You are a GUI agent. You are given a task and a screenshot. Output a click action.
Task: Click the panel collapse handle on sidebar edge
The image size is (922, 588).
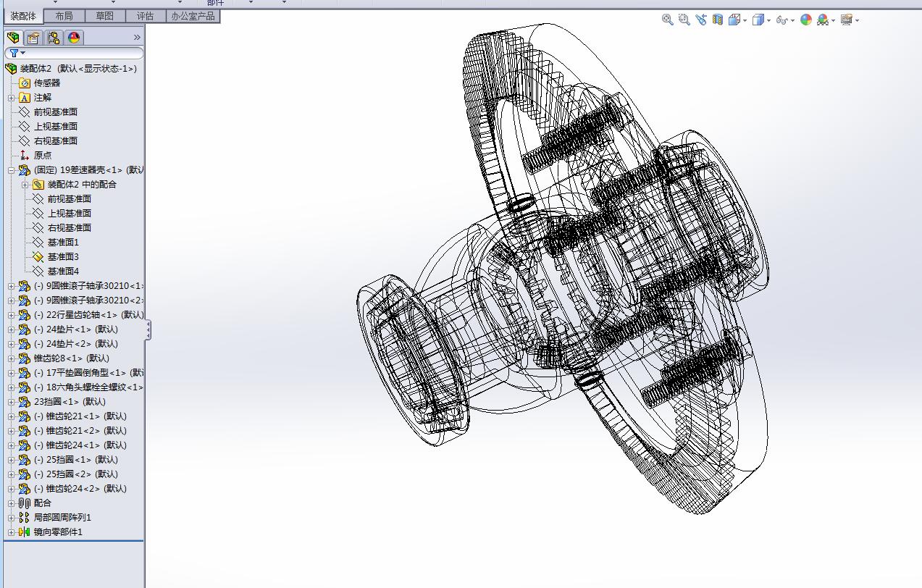pyautogui.click(x=148, y=330)
